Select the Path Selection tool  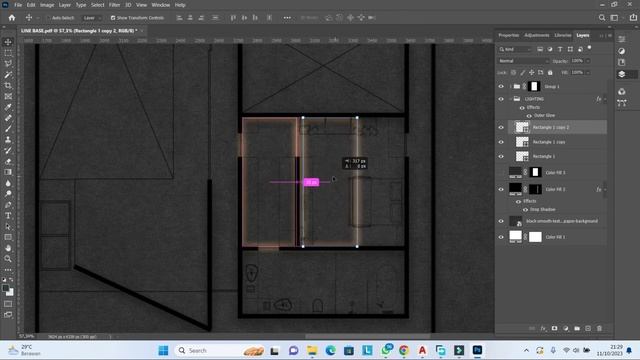[x=8, y=226]
